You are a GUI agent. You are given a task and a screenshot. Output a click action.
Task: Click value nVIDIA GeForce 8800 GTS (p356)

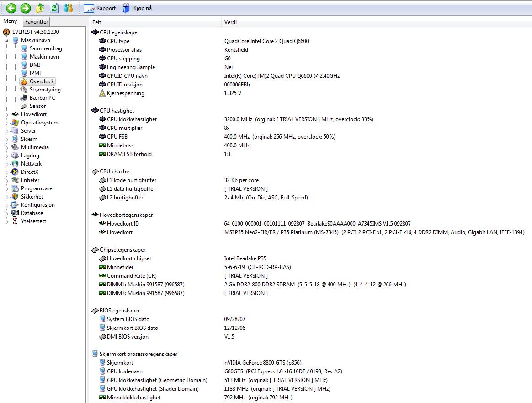pyautogui.click(x=263, y=363)
